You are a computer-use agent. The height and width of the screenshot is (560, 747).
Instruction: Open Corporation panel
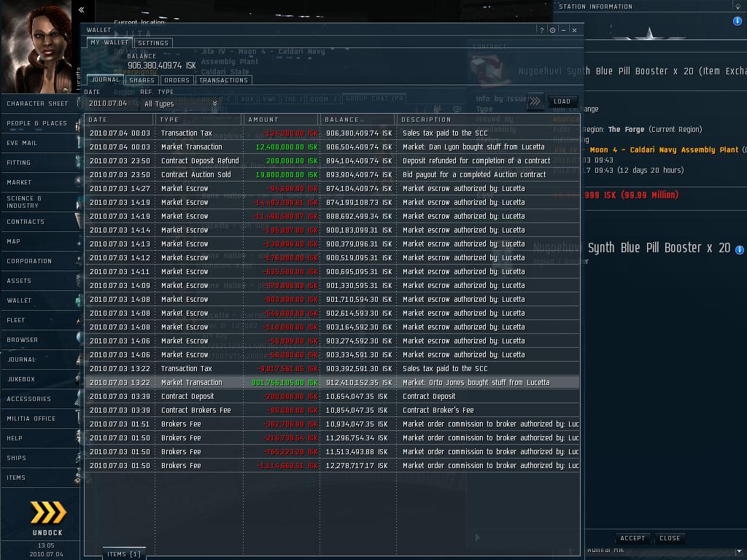41,261
